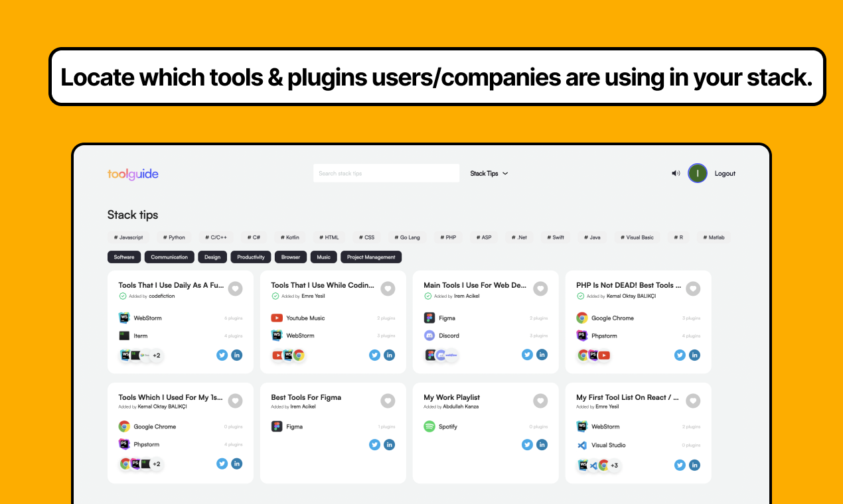Select the Iterm icon under codefiction's list
The image size is (843, 504).
123,336
